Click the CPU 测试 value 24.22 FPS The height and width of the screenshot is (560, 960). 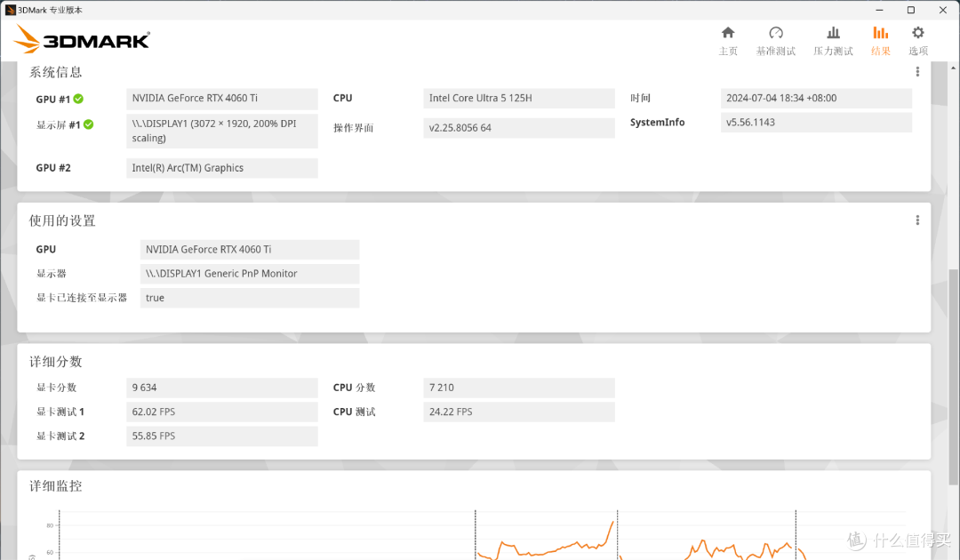click(519, 412)
